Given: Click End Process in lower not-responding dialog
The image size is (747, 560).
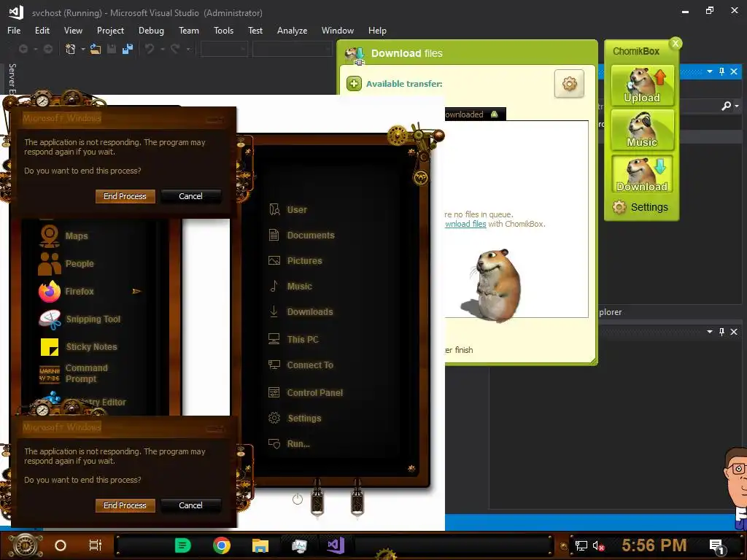Looking at the screenshot, I should tap(125, 505).
